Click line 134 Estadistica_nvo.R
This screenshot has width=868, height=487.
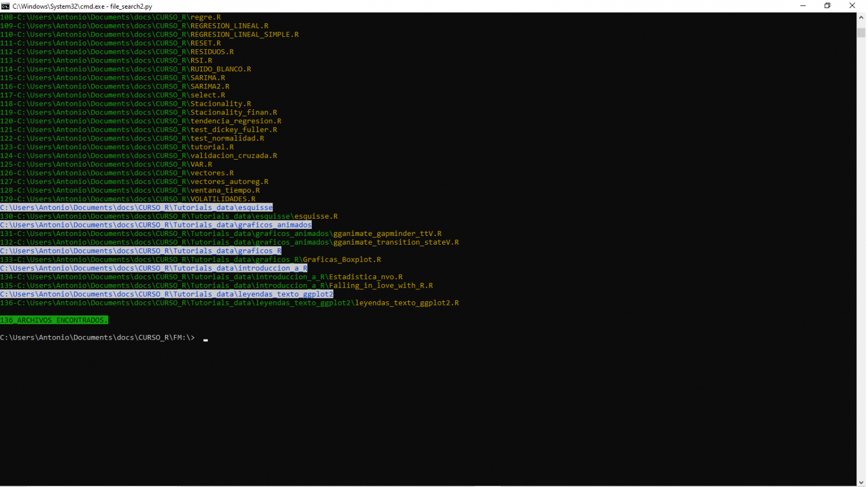pos(201,278)
